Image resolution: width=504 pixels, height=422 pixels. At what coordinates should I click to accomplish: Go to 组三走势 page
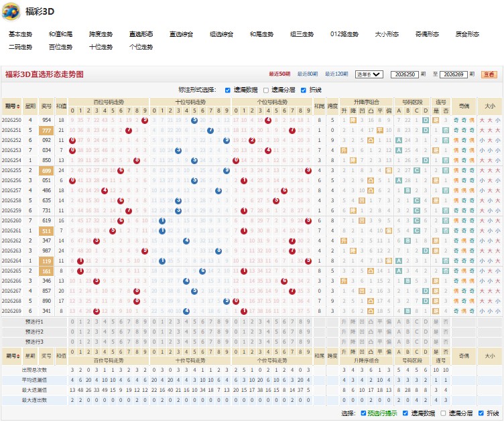click(302, 34)
